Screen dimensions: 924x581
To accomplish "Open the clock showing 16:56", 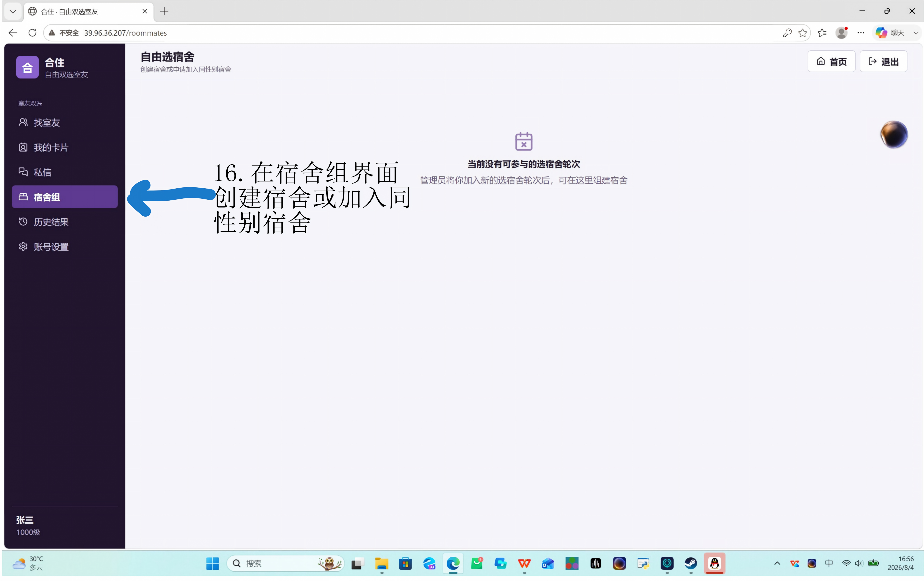I will [901, 563].
